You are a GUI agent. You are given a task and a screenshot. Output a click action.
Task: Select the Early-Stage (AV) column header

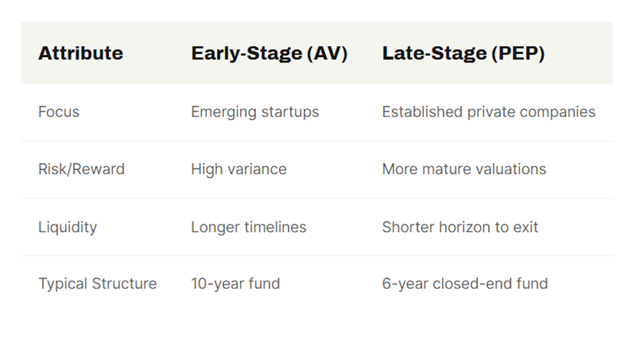[x=269, y=53]
